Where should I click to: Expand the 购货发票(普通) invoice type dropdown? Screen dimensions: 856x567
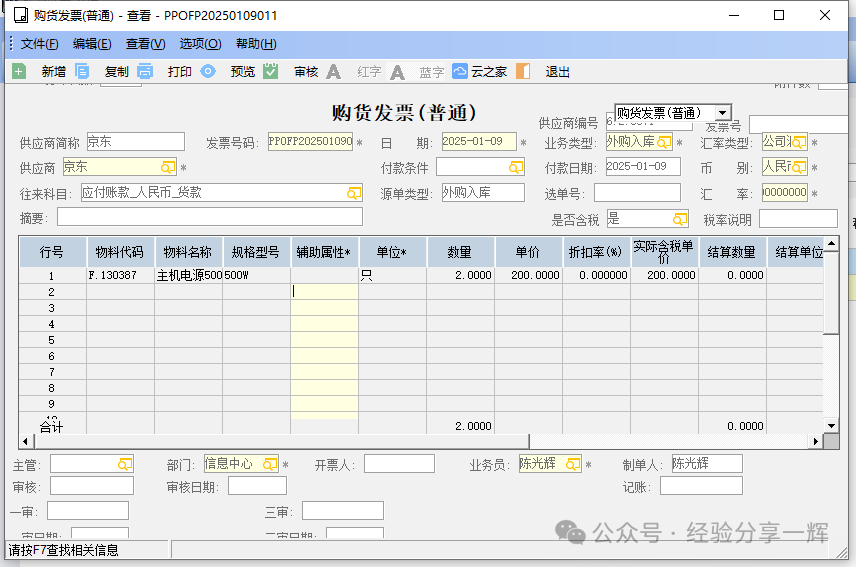pos(722,113)
